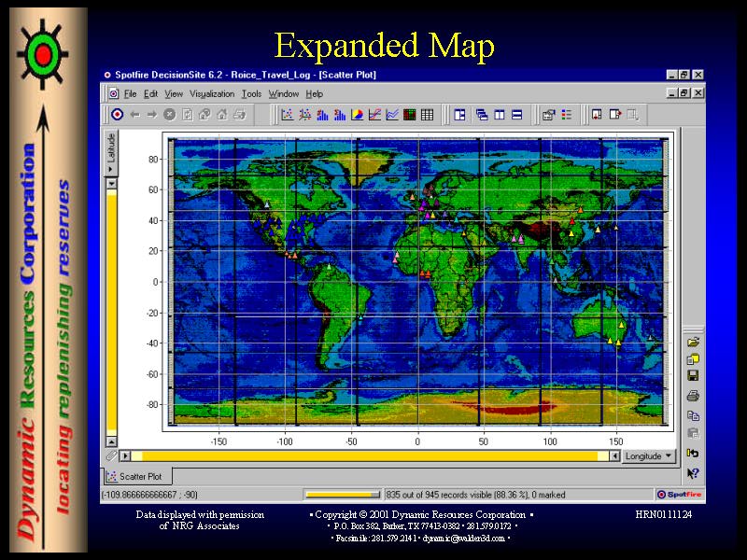This screenshot has width=747, height=560.
Task: Click the heat map visualization icon
Action: click(410, 115)
